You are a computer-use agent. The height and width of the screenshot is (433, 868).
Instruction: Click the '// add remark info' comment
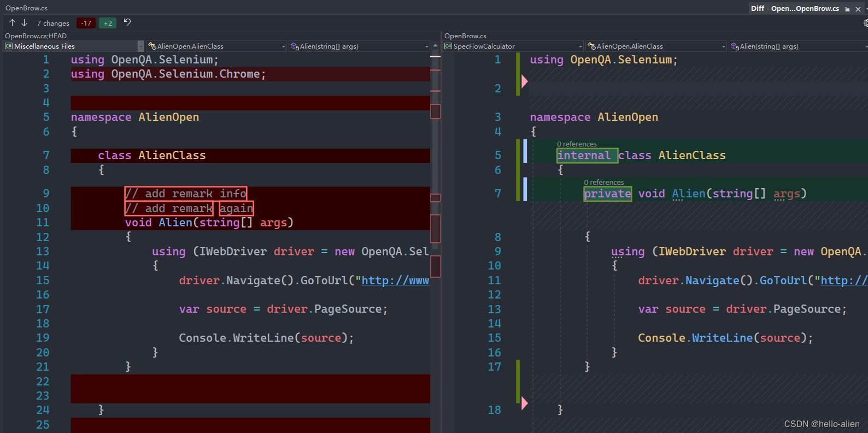186,194
